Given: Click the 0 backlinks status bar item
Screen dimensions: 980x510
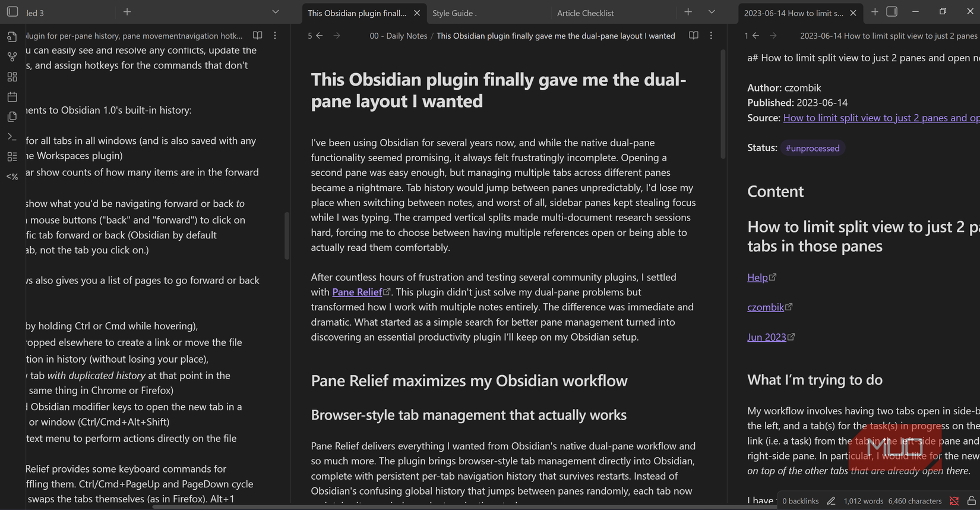Looking at the screenshot, I should coord(800,501).
